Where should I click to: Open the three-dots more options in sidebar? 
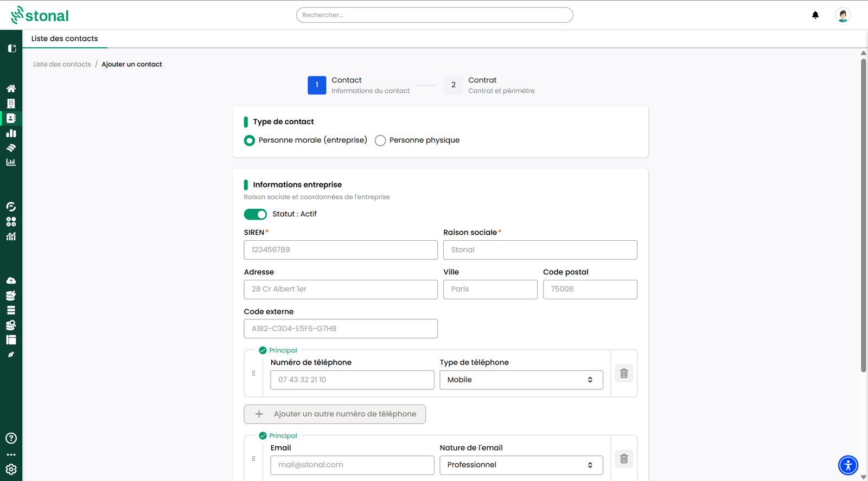click(x=11, y=455)
